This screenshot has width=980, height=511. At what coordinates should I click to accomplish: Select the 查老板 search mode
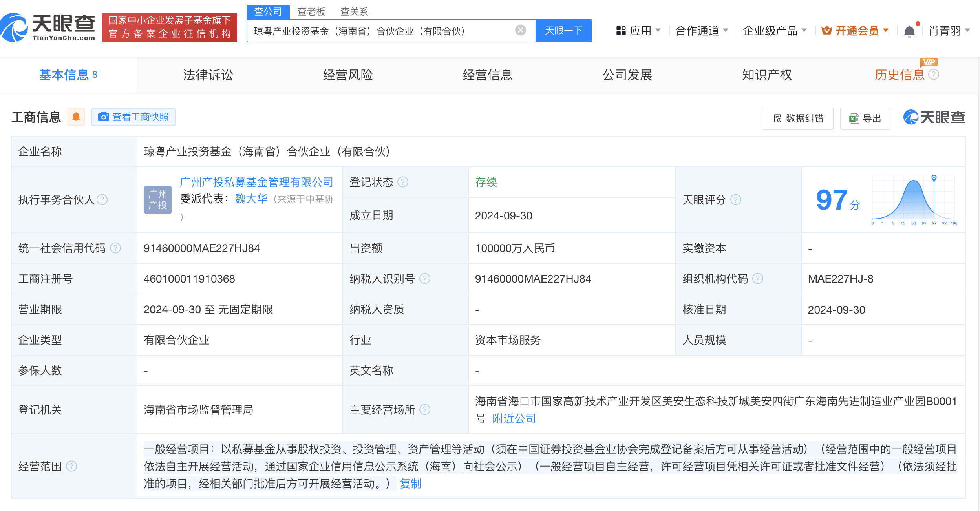coord(311,12)
